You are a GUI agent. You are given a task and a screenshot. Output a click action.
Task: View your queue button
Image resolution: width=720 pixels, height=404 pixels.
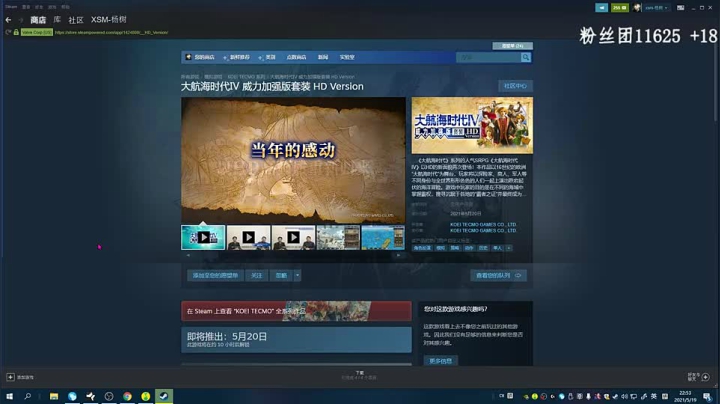[498, 275]
